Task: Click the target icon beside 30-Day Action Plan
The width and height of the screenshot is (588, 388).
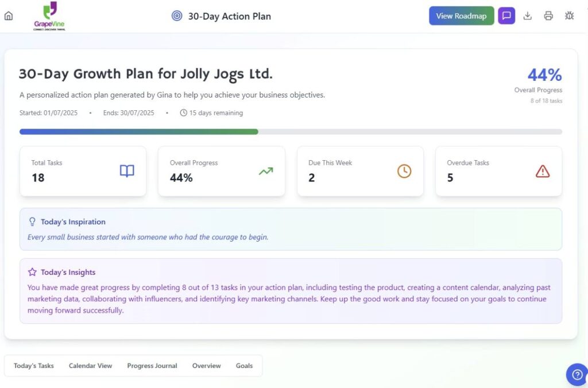Action: [177, 16]
